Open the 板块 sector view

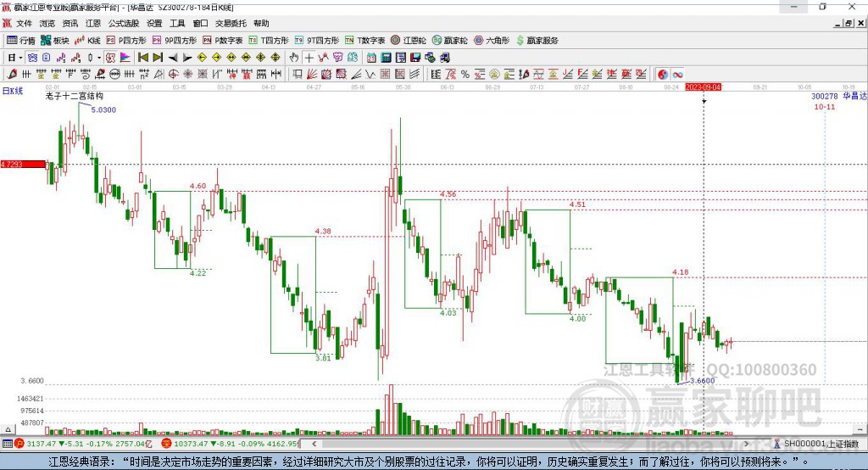(55, 41)
